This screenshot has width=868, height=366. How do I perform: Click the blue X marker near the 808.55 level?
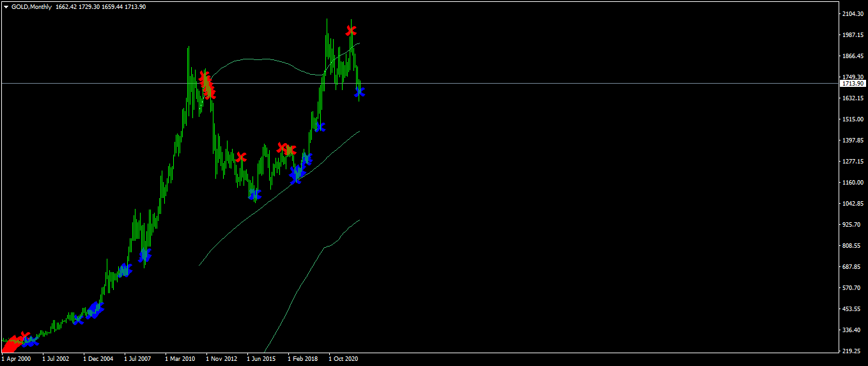[144, 255]
